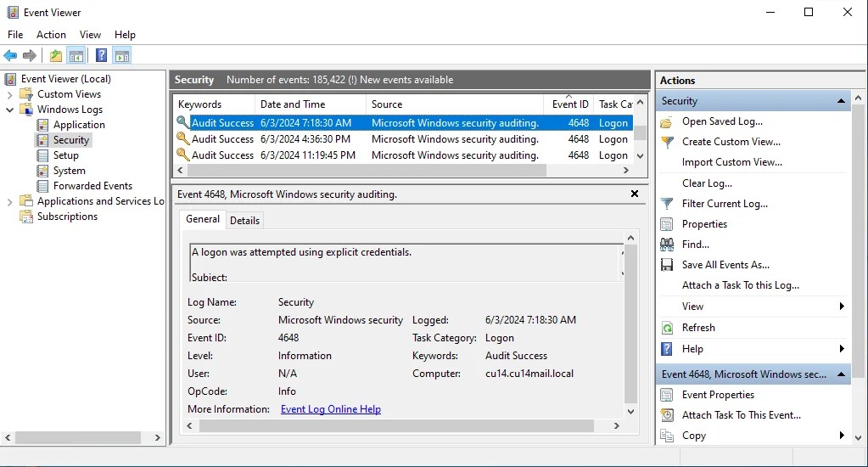Image resolution: width=868 pixels, height=467 pixels.
Task: Click the Properties page icon
Action: pyautogui.click(x=667, y=224)
